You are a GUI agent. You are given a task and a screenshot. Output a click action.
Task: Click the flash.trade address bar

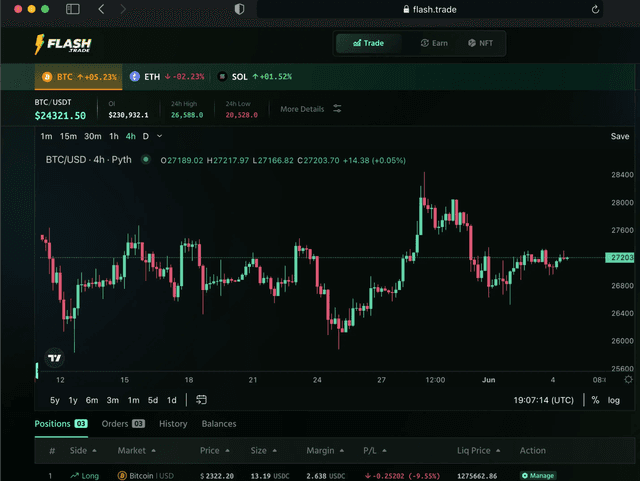(x=429, y=9)
